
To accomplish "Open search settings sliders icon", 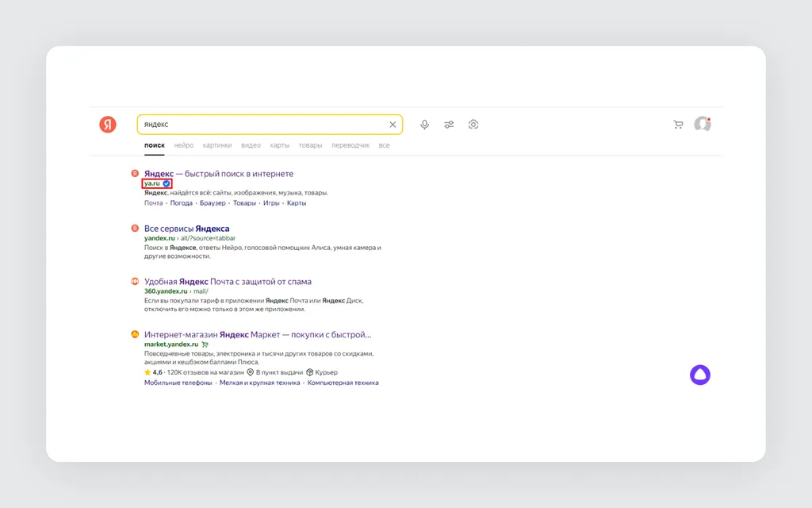I will pyautogui.click(x=449, y=125).
